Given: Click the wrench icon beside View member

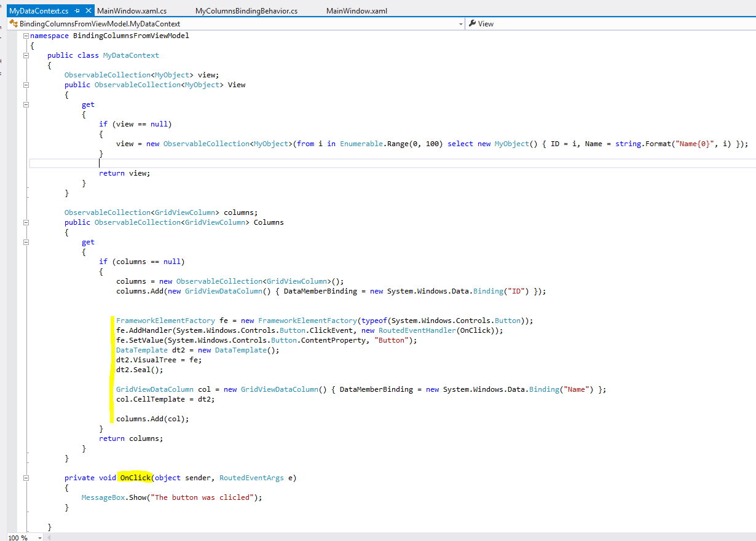Looking at the screenshot, I should click(472, 24).
